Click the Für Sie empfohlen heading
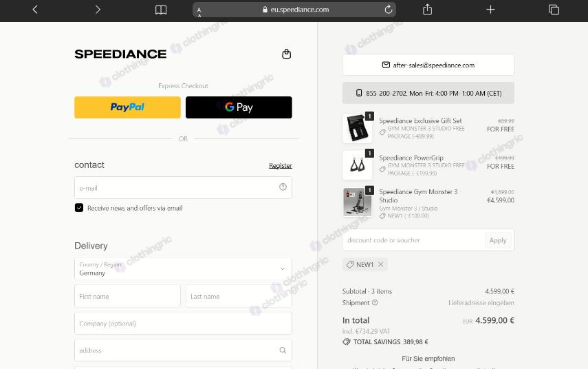Viewport: 588px width, 369px height. (428, 359)
